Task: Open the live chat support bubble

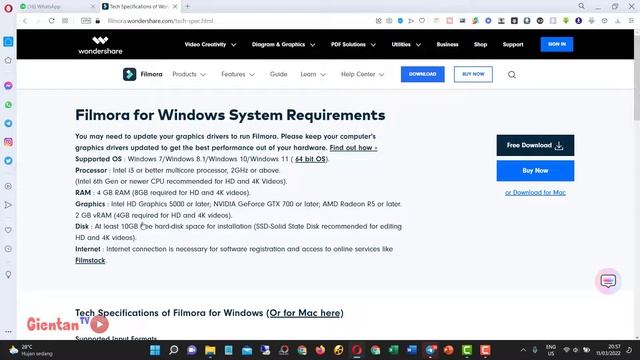Action: 608,281
